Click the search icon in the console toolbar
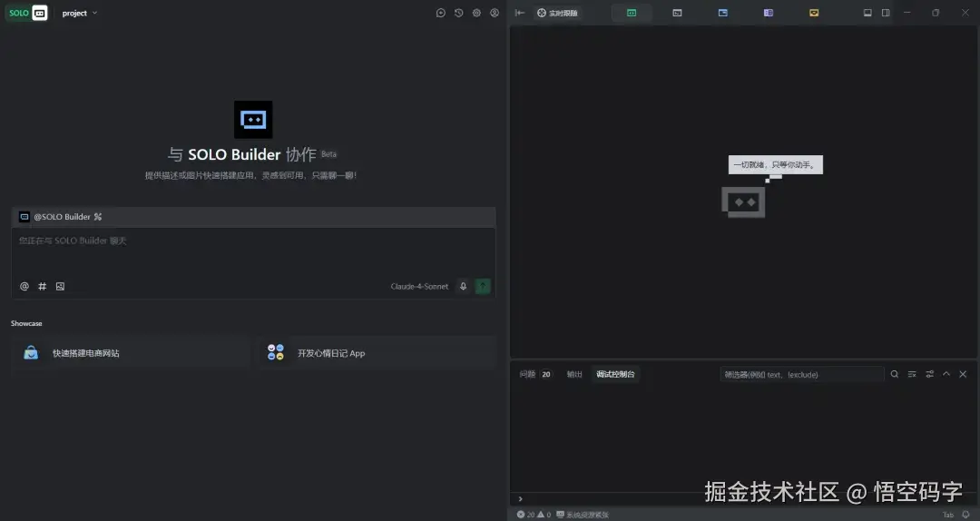This screenshot has height=521, width=980. [x=895, y=374]
